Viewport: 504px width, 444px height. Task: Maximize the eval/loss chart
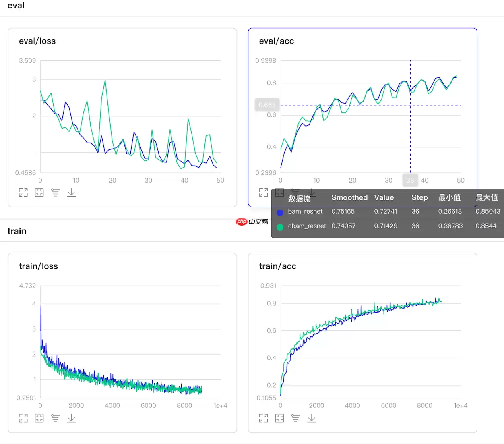point(23,193)
